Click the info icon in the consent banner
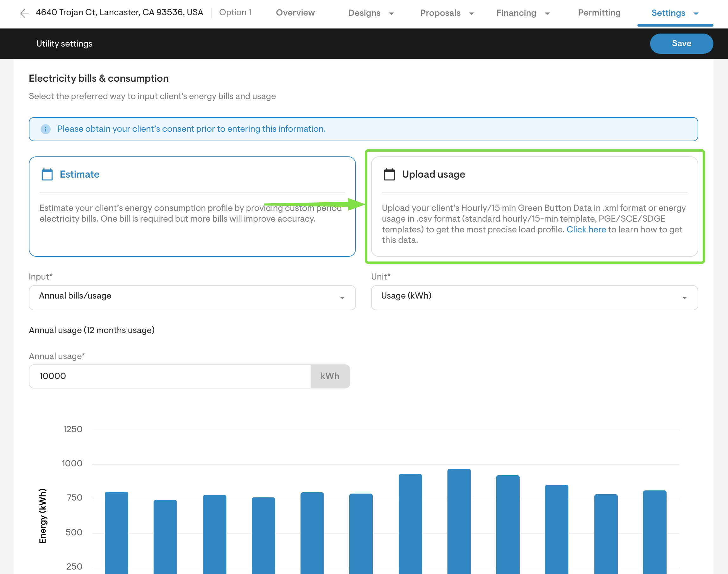The height and width of the screenshot is (574, 728). click(x=46, y=129)
